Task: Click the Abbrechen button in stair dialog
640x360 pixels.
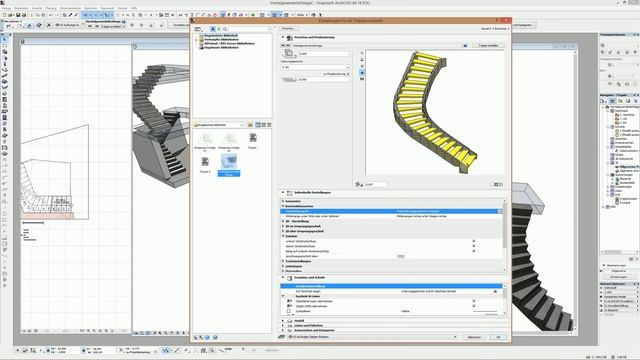Action: coord(474,337)
